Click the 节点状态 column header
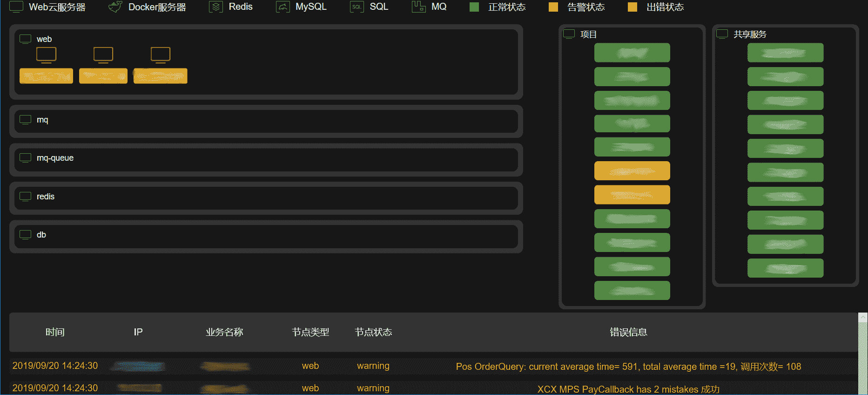 [x=373, y=332]
